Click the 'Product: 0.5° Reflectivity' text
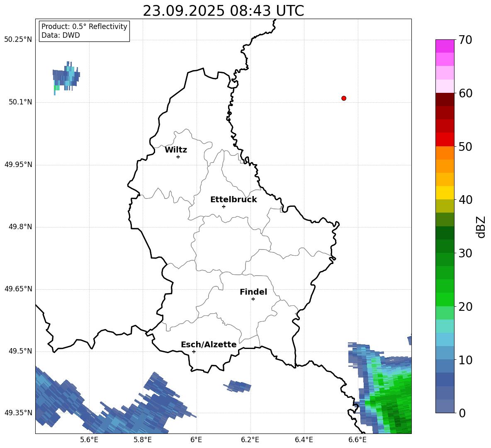Screen dimensions: 491x448 pos(84,27)
